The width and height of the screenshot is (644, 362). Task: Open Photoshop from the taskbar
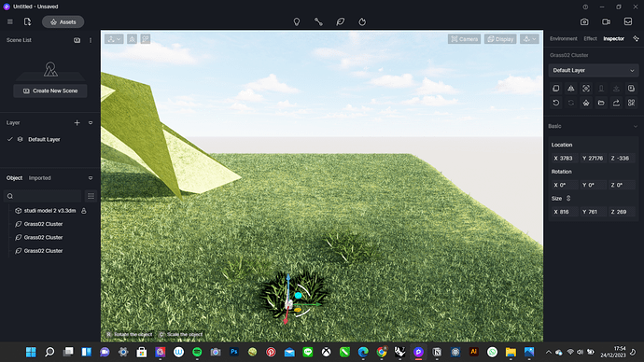[234, 352]
